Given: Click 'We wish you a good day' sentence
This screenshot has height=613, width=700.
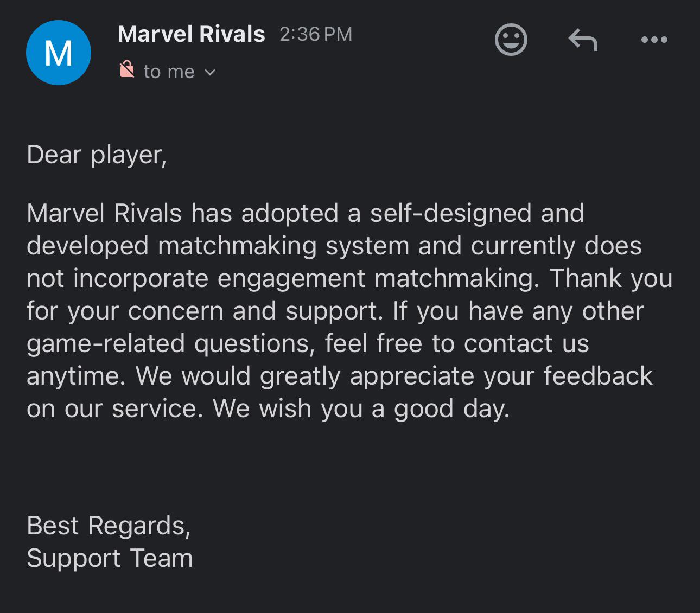Looking at the screenshot, I should [x=361, y=408].
